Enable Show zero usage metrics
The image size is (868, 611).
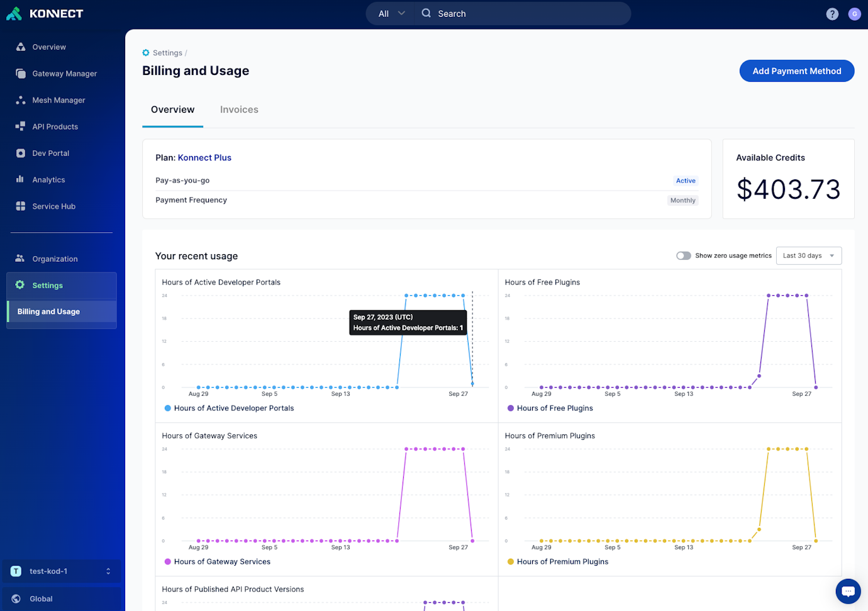click(683, 255)
